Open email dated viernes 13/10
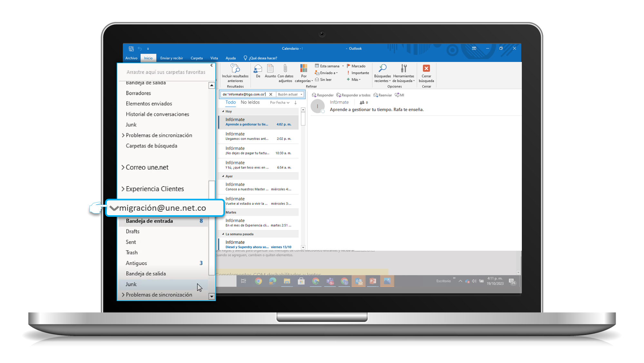 259,244
